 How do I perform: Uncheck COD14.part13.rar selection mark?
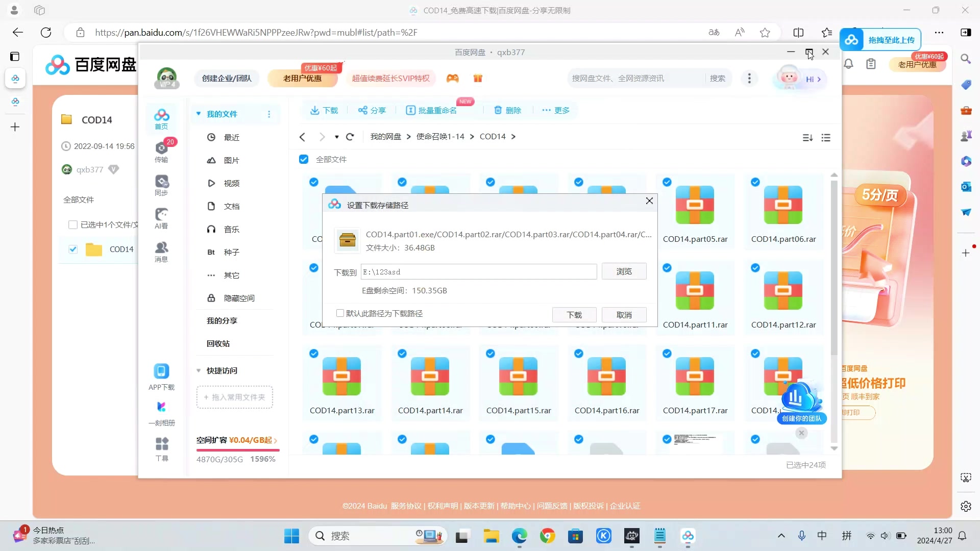[x=314, y=354]
